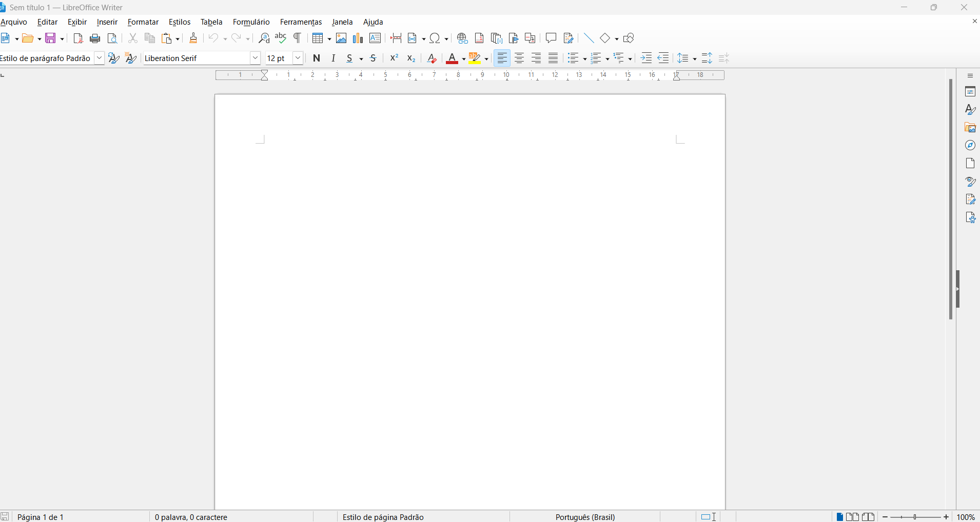Toggle bold (N) formatting
Viewport: 980px width, 522px height.
[317, 58]
